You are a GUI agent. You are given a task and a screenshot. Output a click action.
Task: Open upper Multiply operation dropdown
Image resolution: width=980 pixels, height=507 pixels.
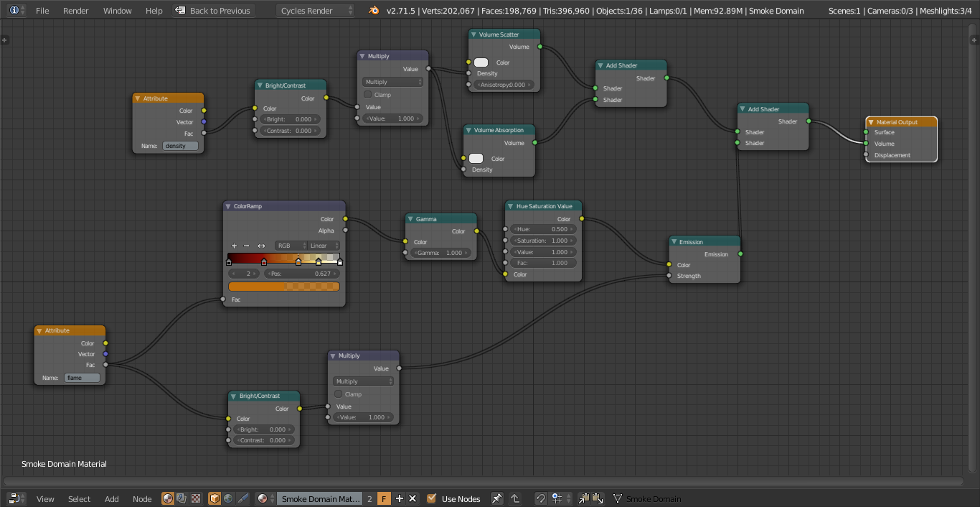(x=392, y=82)
